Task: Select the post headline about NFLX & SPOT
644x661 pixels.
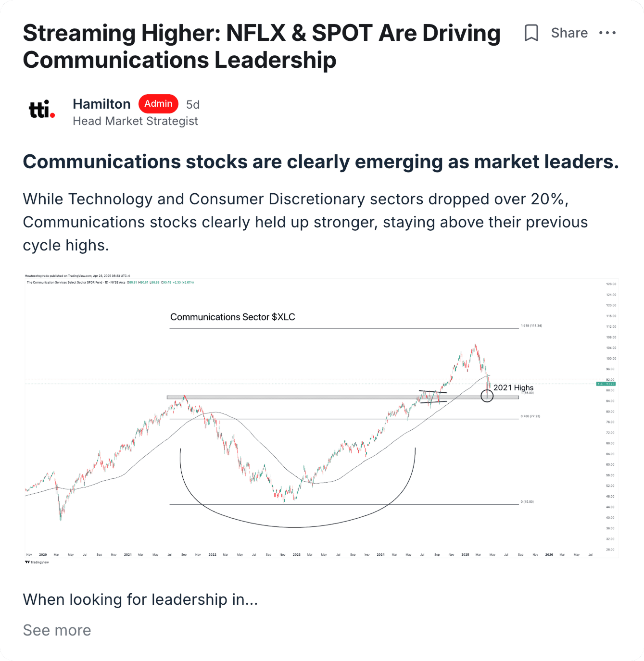Action: coord(262,46)
